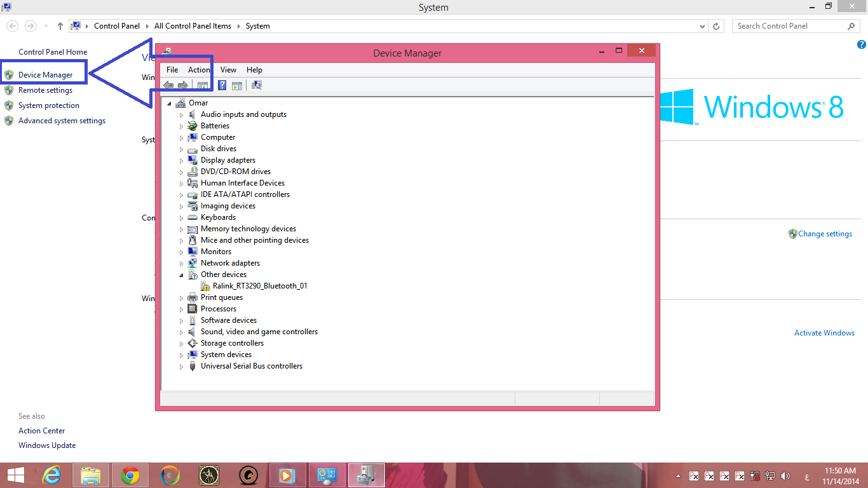Select Ralink_RT3290_Bluetooth_01 device

[260, 286]
